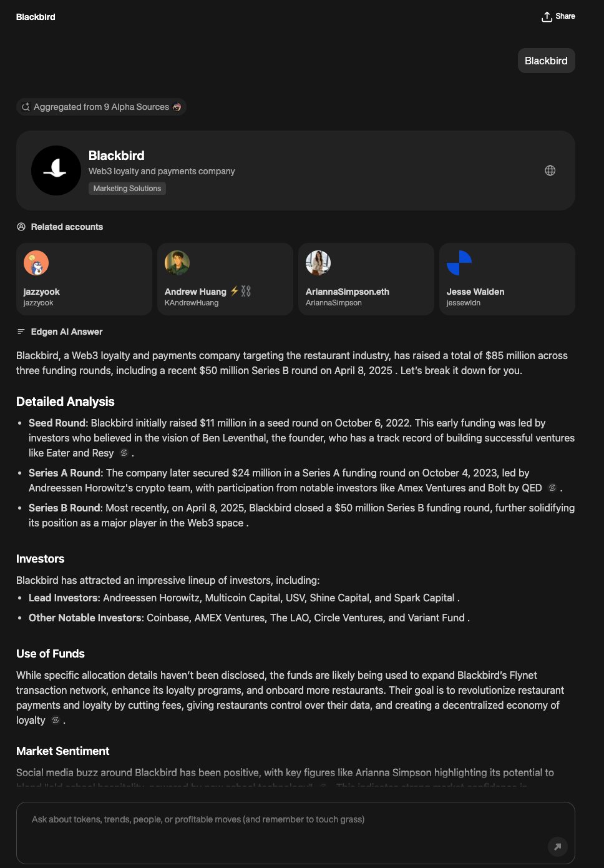Click Jesse Walden's blue avatar
The height and width of the screenshot is (868, 604).
pyautogui.click(x=459, y=263)
